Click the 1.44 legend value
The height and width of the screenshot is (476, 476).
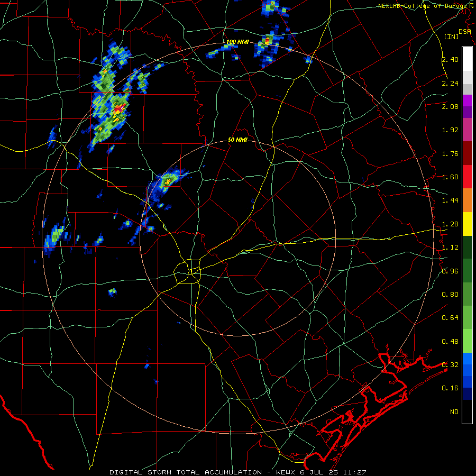coord(450,200)
